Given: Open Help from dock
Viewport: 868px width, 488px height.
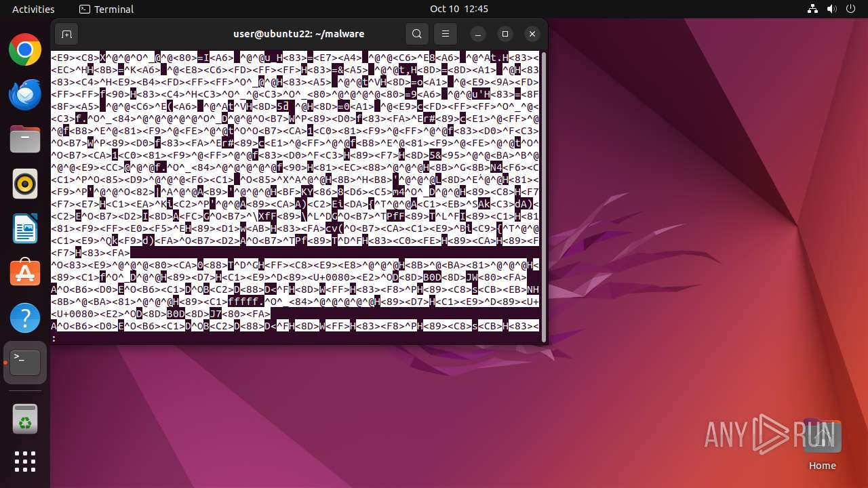Looking at the screenshot, I should pos(25,318).
